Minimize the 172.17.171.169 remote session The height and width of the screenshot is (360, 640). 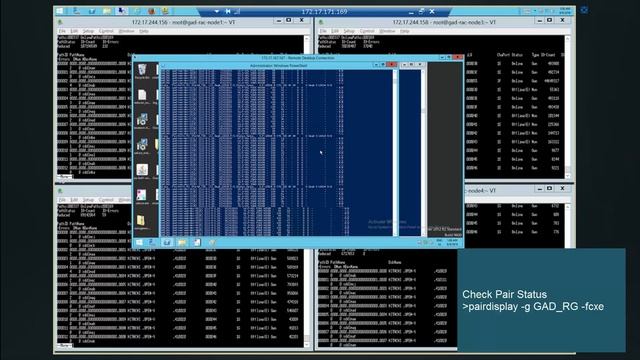click(411, 12)
